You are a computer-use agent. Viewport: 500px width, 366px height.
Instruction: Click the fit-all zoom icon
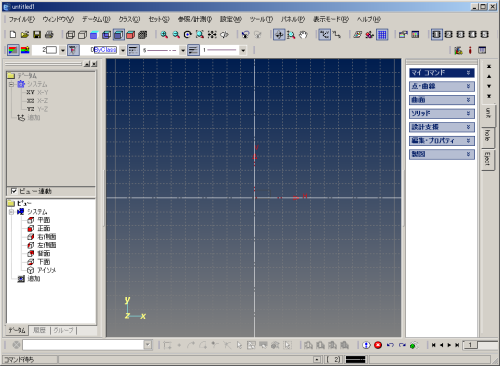tap(212, 34)
